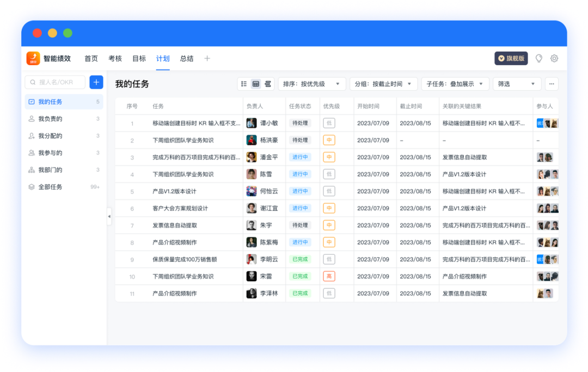The image size is (588, 372).
Task: Open the 排序: 按优先级 dropdown
Action: click(311, 84)
